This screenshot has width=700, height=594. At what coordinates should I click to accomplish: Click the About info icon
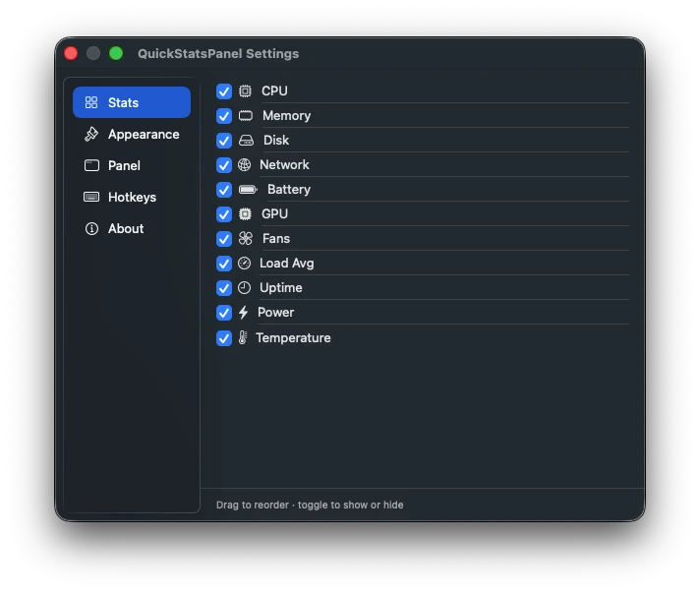tap(91, 229)
